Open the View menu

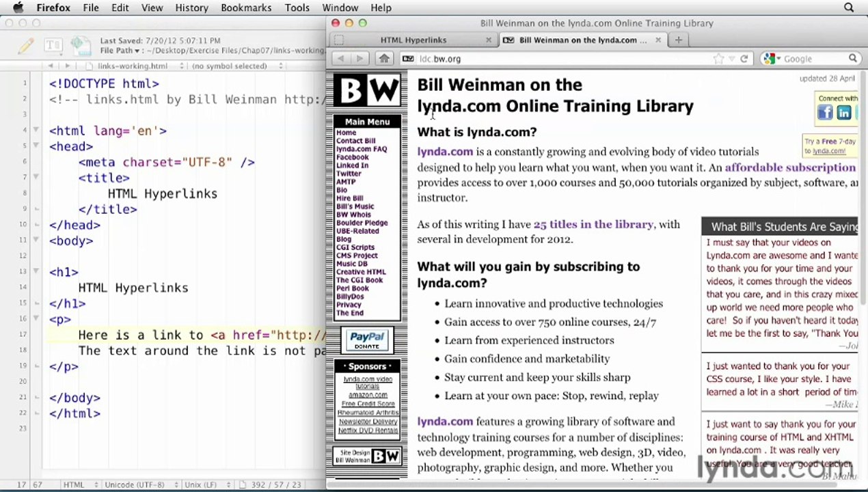152,8
